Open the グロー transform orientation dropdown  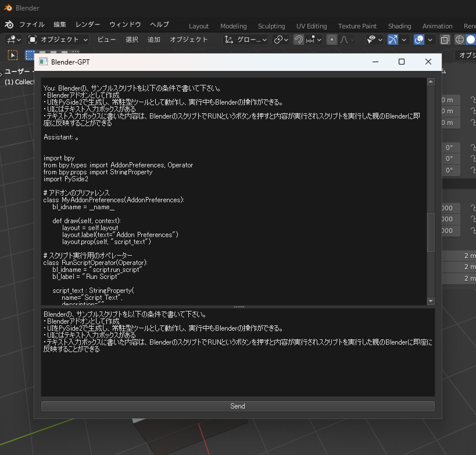click(x=245, y=40)
